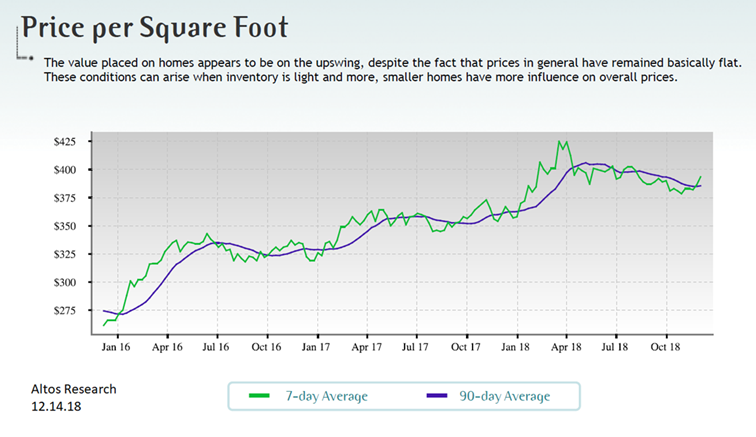Click the 'Oct 16' x-axis label
The height and width of the screenshot is (437, 756).
tap(266, 347)
